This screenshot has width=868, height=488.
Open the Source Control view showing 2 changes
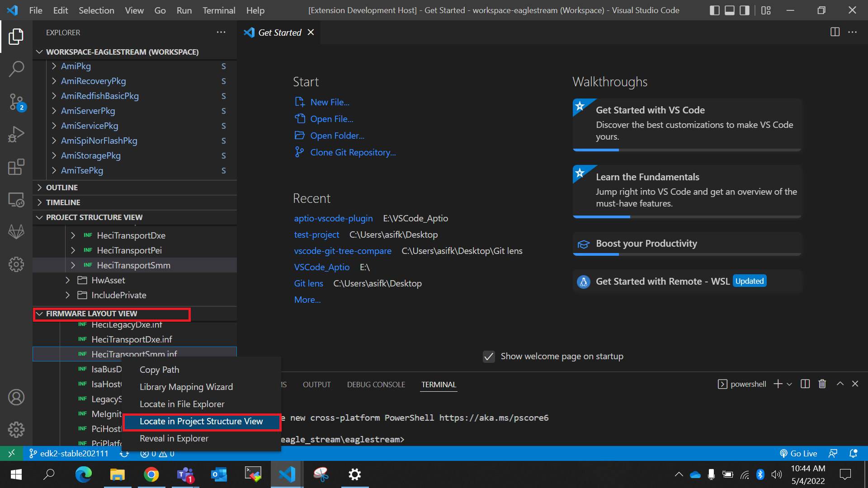pyautogui.click(x=16, y=102)
